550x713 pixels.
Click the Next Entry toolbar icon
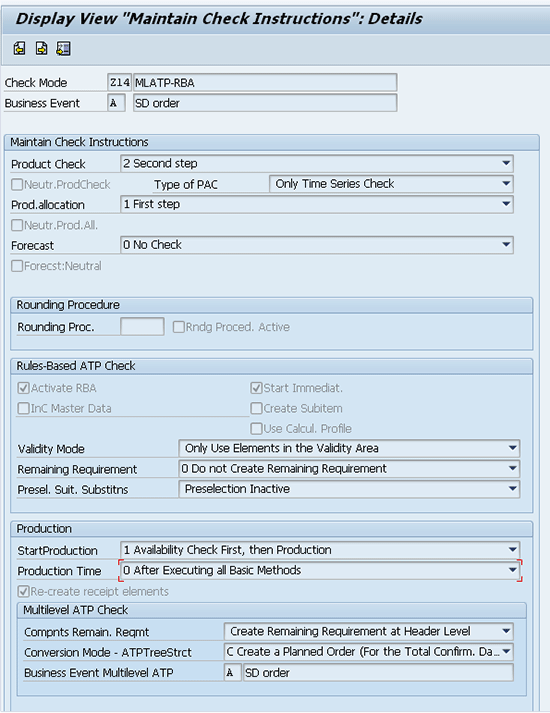coord(41,48)
